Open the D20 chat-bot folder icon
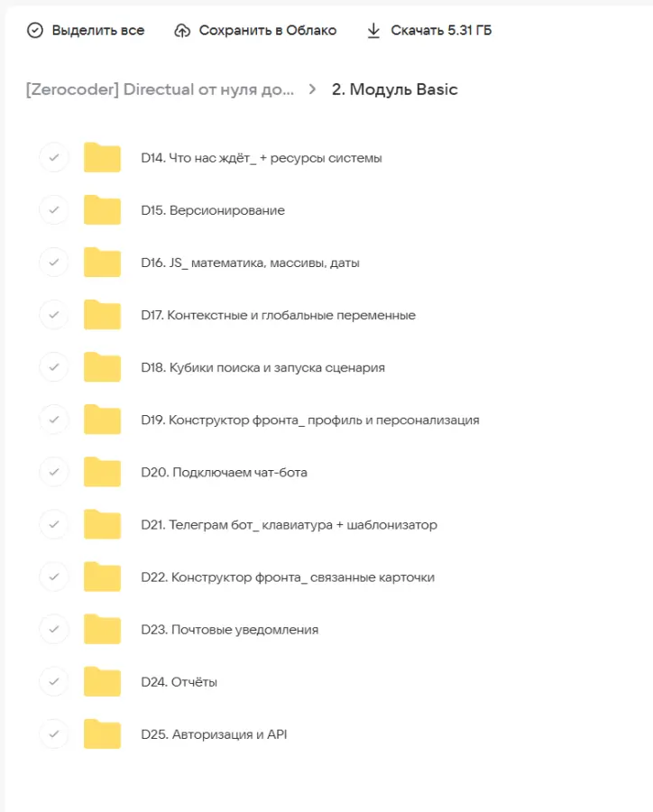This screenshot has width=653, height=812. [x=102, y=472]
